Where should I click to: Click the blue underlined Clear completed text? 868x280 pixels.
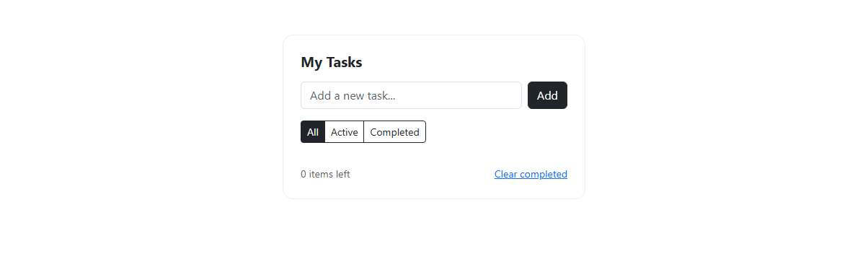(x=531, y=174)
